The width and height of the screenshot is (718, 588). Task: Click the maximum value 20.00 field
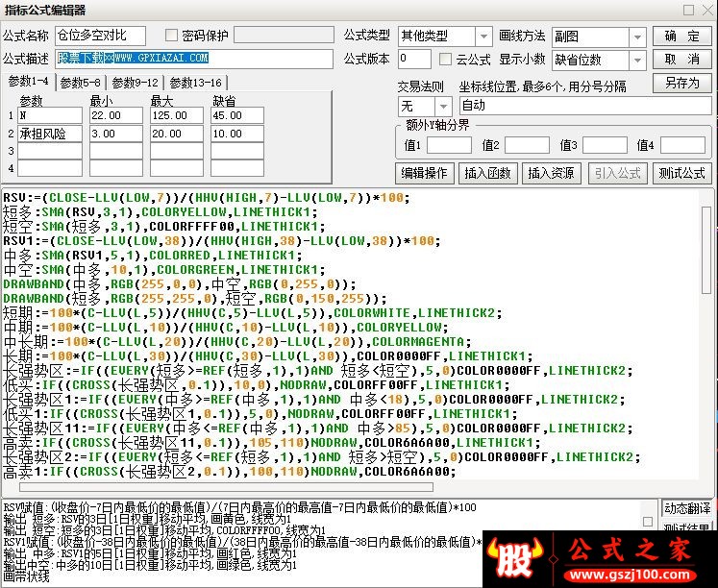pos(177,134)
